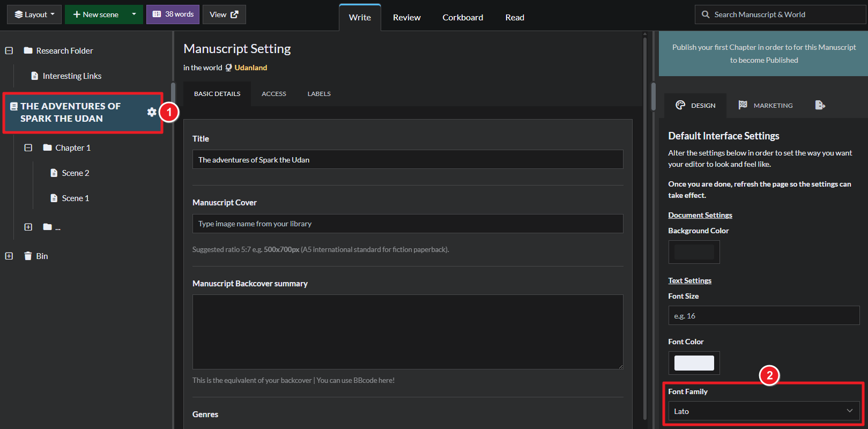Switch to the Read tab
The image size is (868, 429).
[x=515, y=17]
